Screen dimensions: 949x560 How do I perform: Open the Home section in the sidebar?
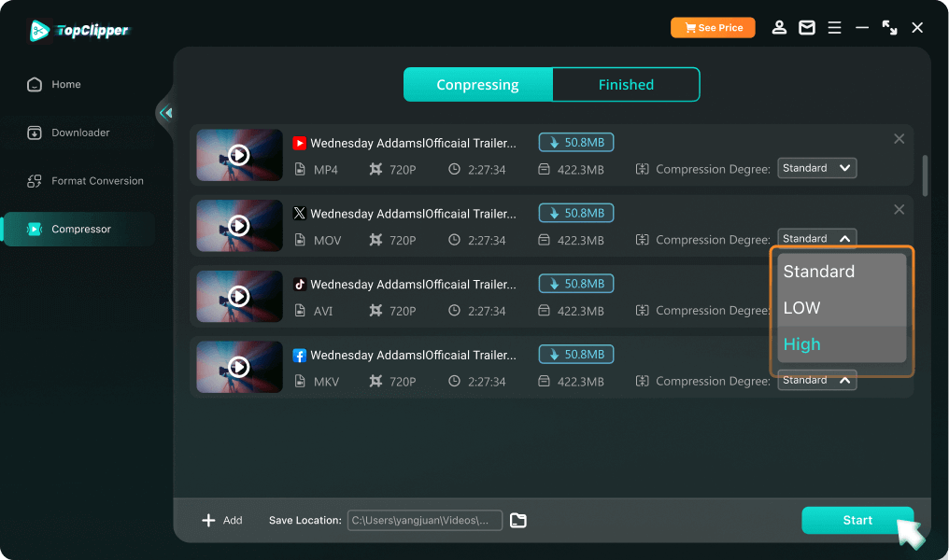click(x=54, y=84)
